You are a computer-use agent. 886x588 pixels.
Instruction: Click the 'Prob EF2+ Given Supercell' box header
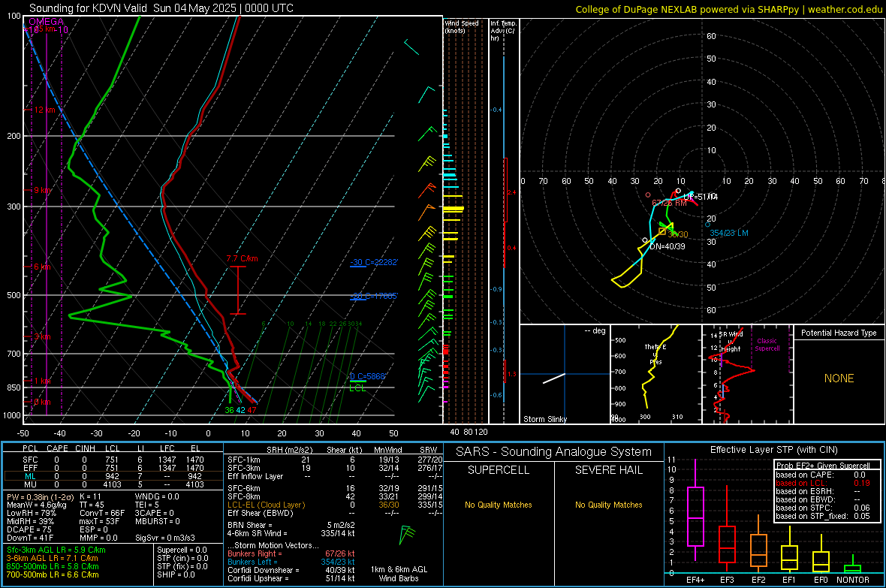click(x=823, y=466)
